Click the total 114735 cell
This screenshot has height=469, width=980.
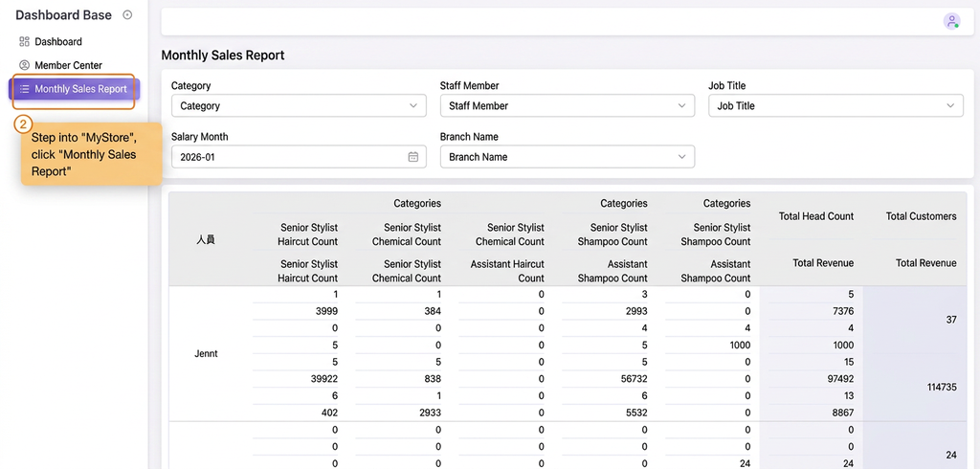tap(940, 387)
